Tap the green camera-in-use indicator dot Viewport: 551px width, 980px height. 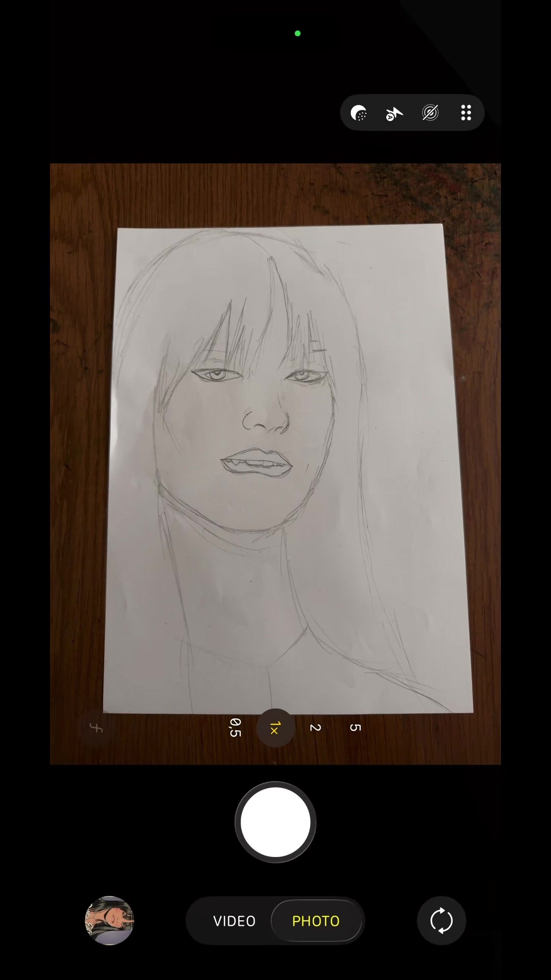[x=297, y=34]
